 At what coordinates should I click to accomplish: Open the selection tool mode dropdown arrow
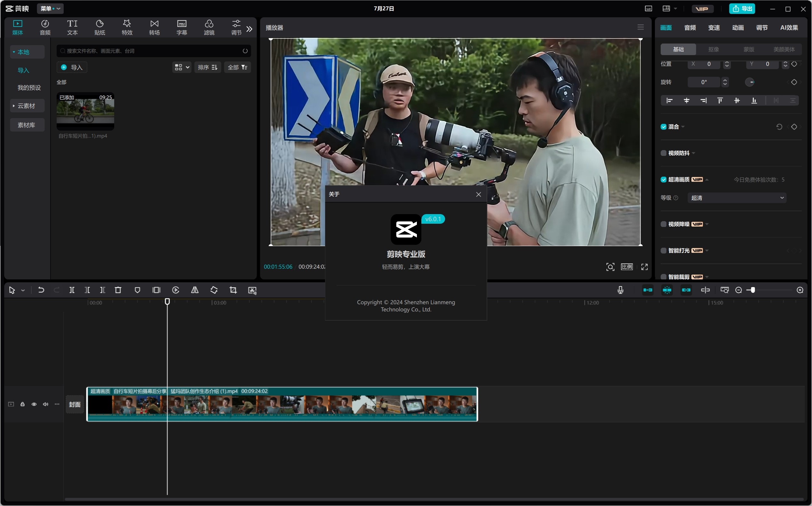[23, 291]
